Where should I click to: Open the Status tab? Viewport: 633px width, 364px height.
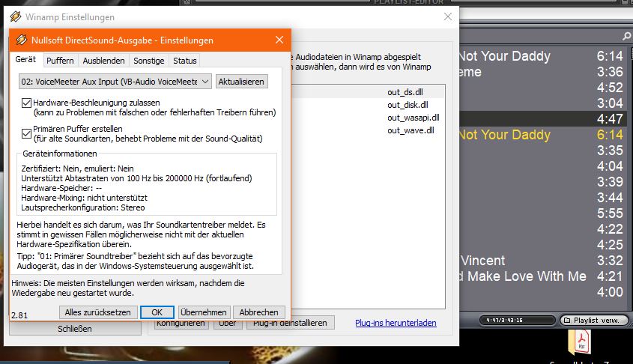184,61
